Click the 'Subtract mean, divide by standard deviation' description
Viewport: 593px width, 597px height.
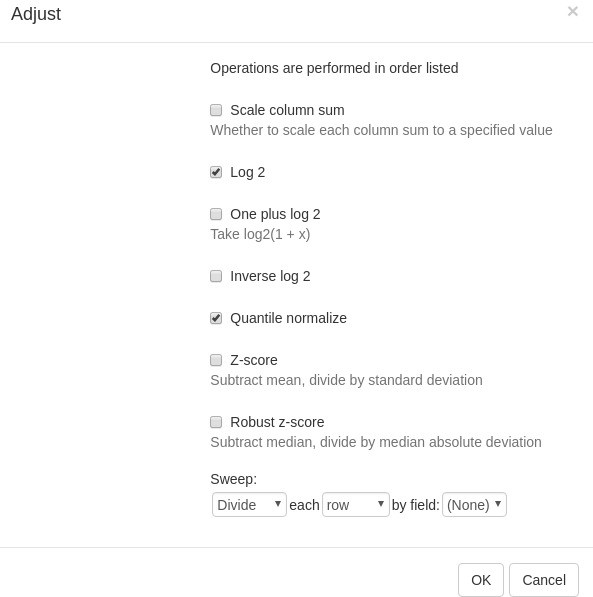point(346,380)
